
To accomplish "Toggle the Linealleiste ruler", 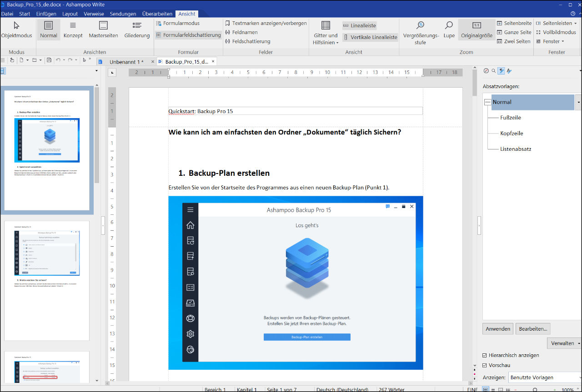I will [x=360, y=26].
